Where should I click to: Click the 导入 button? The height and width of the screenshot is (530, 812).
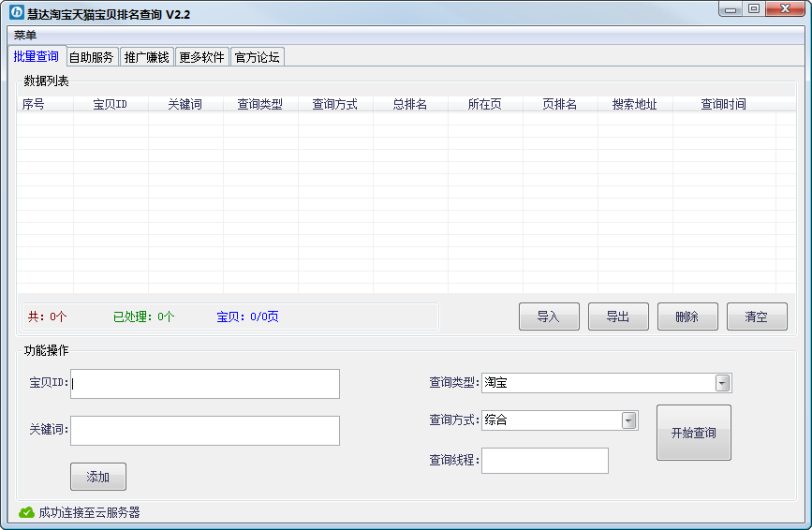[549, 317]
